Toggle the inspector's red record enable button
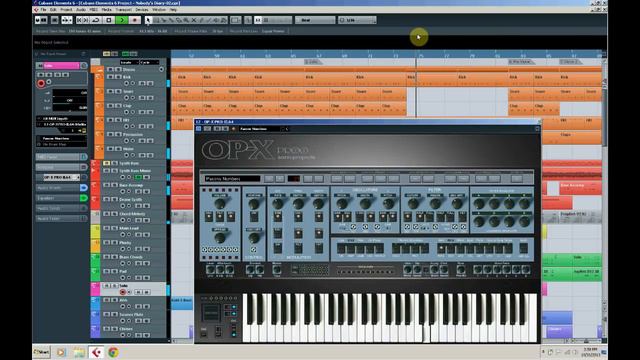Screen dimensions: 640x360 click(x=41, y=83)
